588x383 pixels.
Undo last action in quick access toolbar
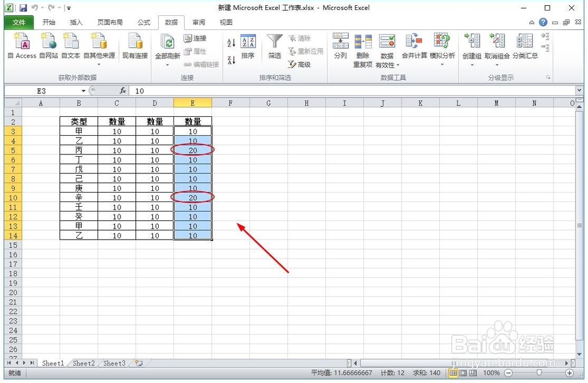[35, 8]
